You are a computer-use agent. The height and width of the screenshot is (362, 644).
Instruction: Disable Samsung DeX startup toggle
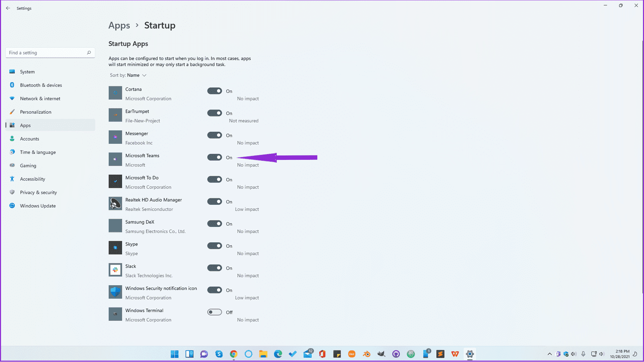[215, 224]
